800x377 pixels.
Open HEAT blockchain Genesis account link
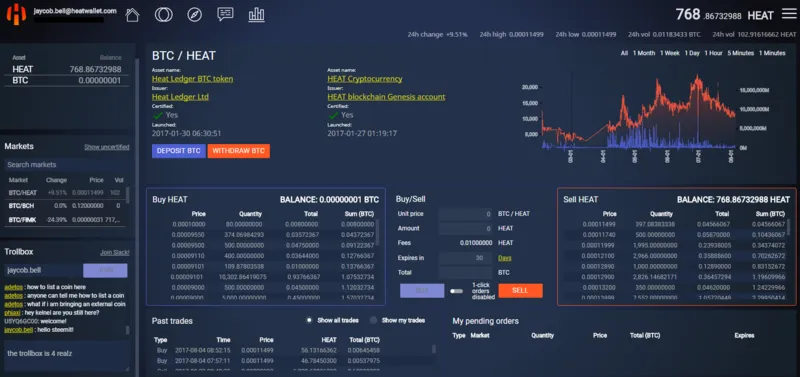coord(386,97)
